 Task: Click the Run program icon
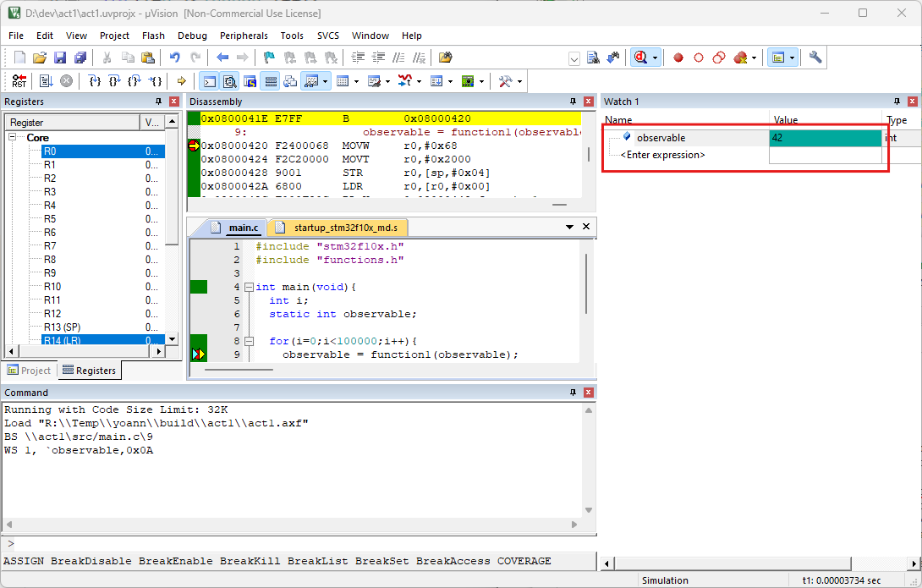pos(46,81)
